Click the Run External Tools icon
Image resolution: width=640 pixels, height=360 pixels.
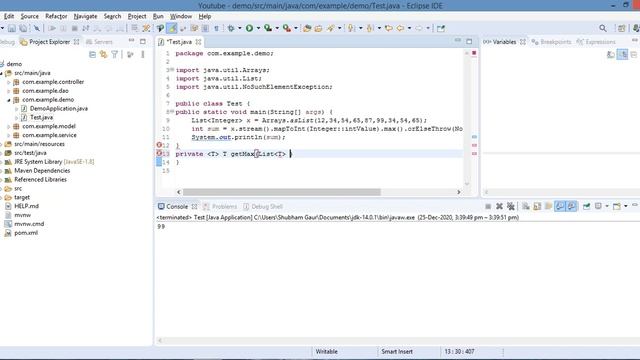[x=287, y=28]
